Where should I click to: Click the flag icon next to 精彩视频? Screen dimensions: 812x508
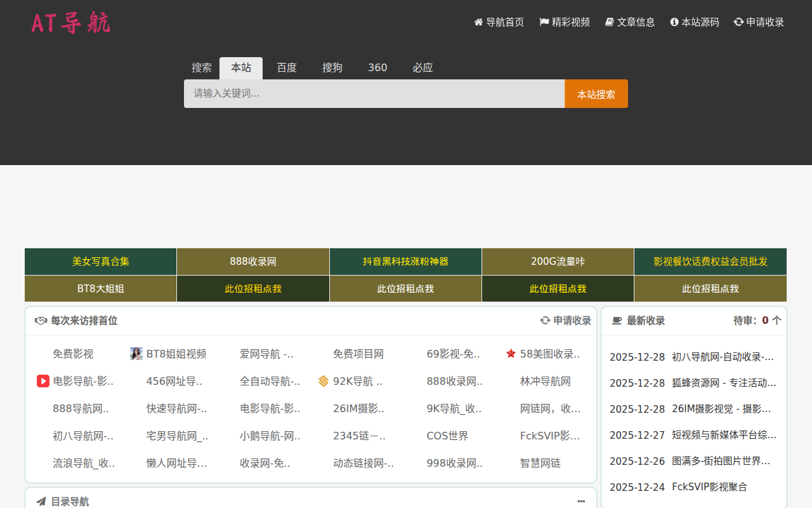coord(543,22)
